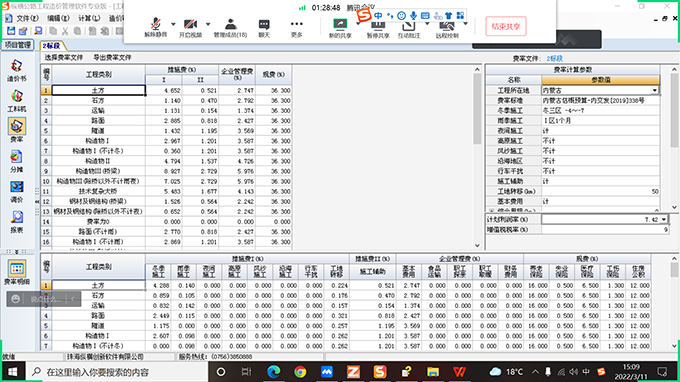Open the 计算(L) menu
Viewport: 680px width, 382px height.
(89, 18)
